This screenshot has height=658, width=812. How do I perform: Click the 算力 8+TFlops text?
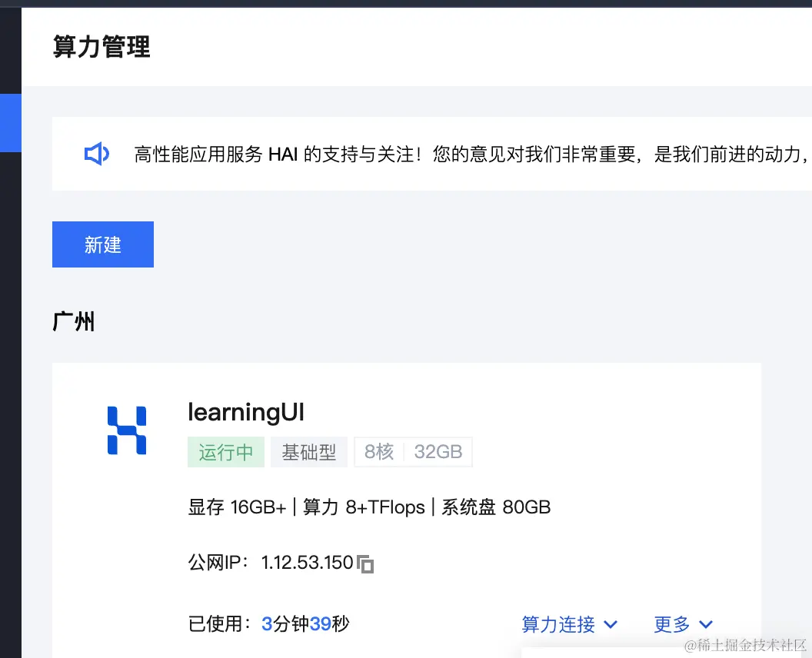[364, 507]
